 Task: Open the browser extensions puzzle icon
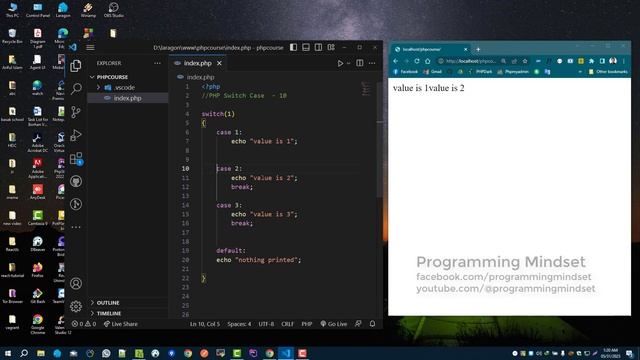coord(591,61)
